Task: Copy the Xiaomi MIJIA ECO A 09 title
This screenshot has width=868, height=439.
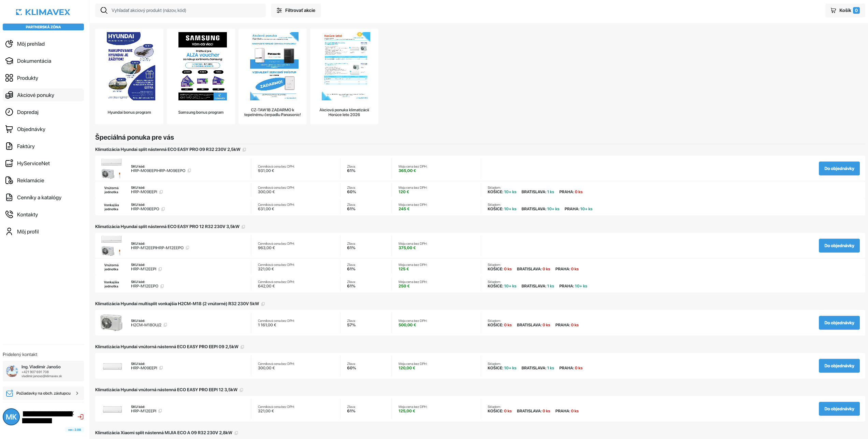Action: [x=236, y=433]
